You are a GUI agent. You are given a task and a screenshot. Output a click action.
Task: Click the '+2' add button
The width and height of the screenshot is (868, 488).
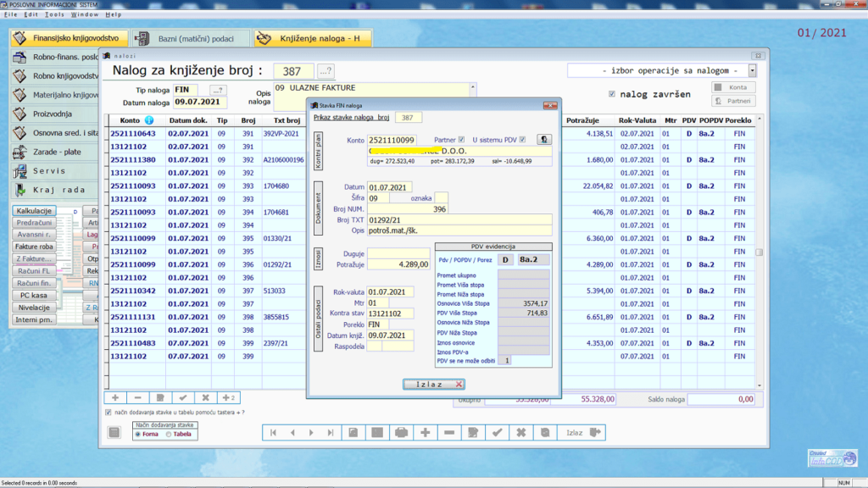tap(229, 398)
